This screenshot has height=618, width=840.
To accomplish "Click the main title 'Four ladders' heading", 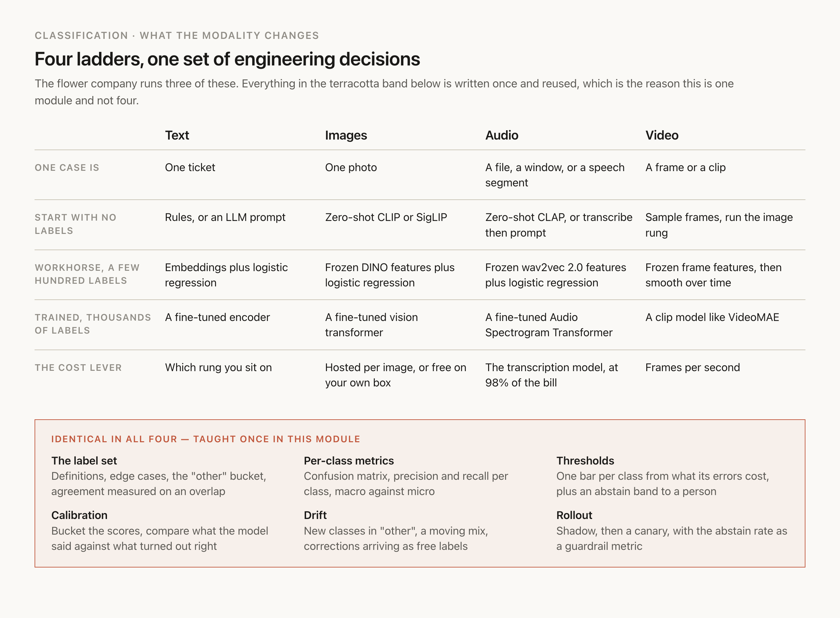I will tap(227, 59).
